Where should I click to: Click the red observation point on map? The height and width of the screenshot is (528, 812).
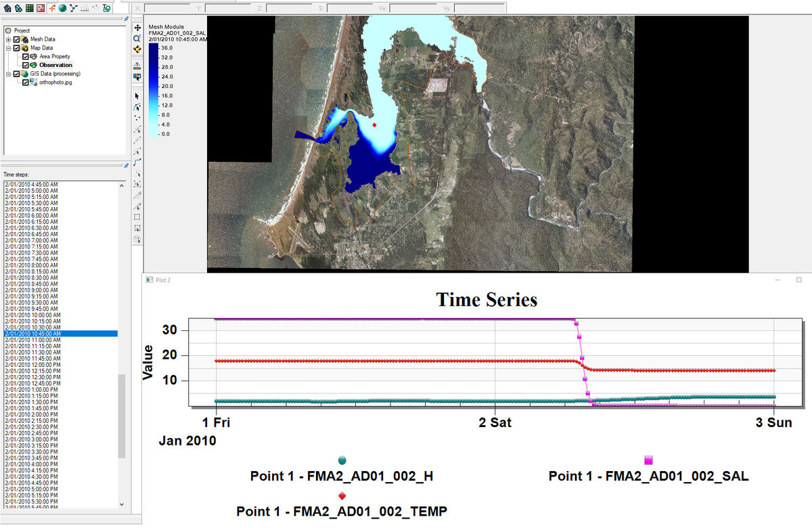pos(374,125)
